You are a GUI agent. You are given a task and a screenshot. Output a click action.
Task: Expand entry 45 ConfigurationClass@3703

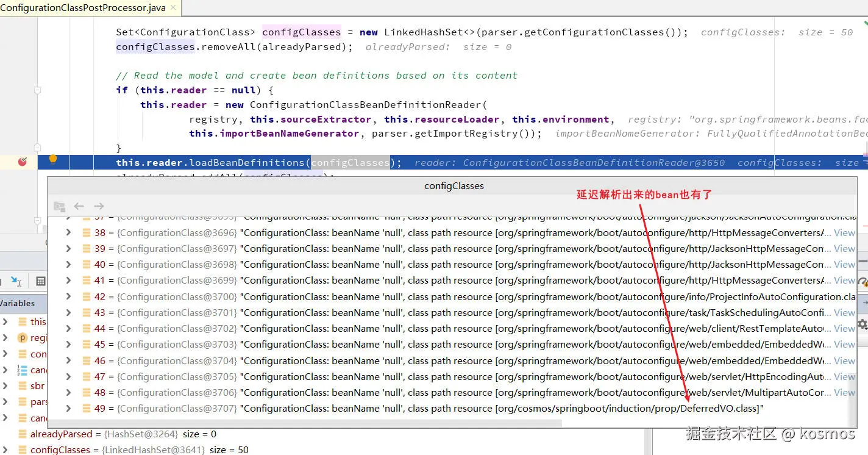68,344
